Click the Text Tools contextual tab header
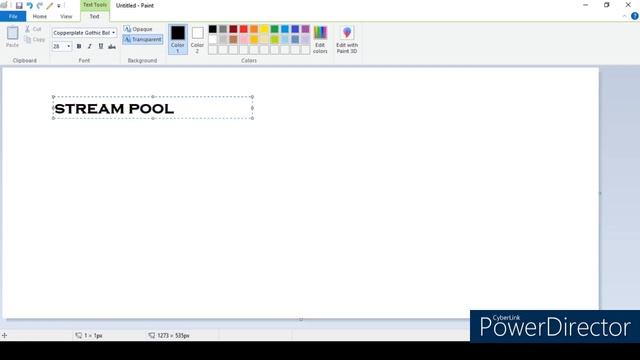 tap(95, 5)
